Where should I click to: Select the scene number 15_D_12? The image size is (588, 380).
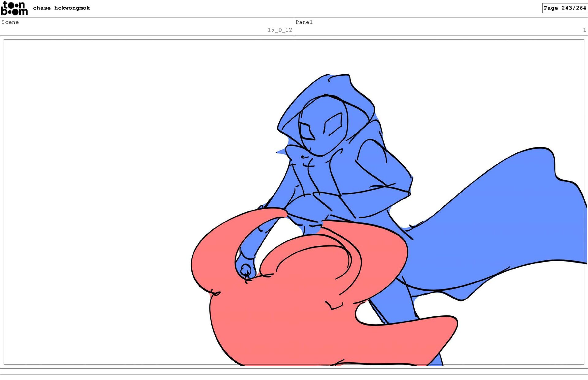280,30
